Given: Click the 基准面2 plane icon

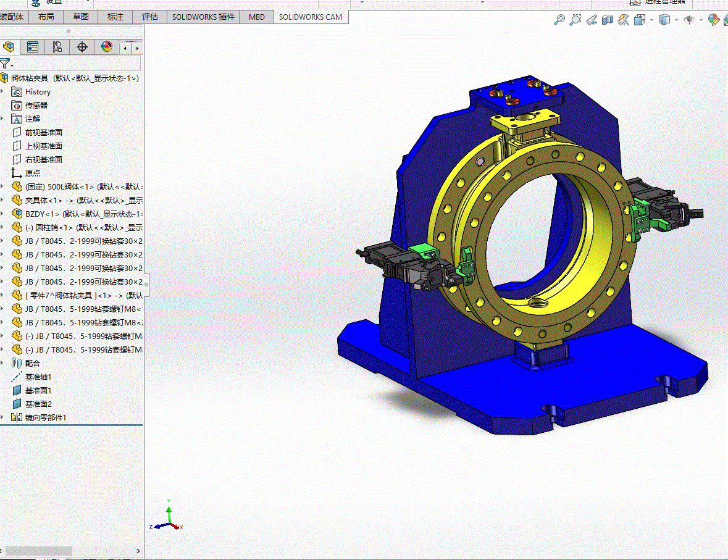Looking at the screenshot, I should (17, 404).
